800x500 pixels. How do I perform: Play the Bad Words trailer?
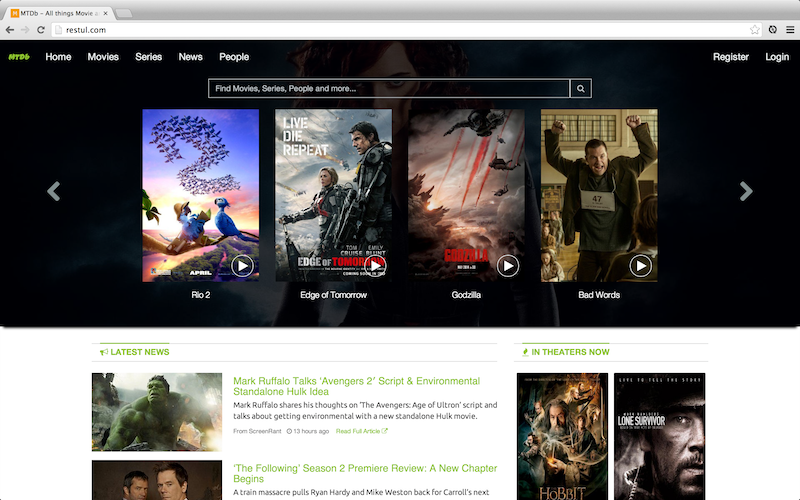tap(640, 266)
